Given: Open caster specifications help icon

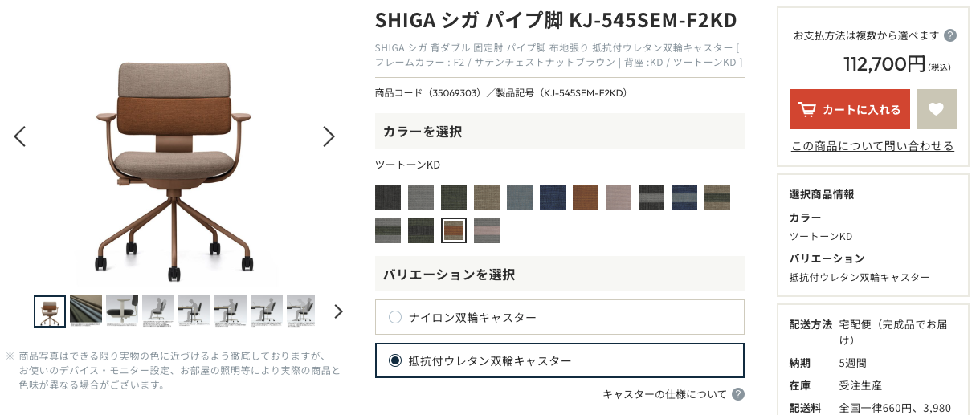Looking at the screenshot, I should point(738,394).
